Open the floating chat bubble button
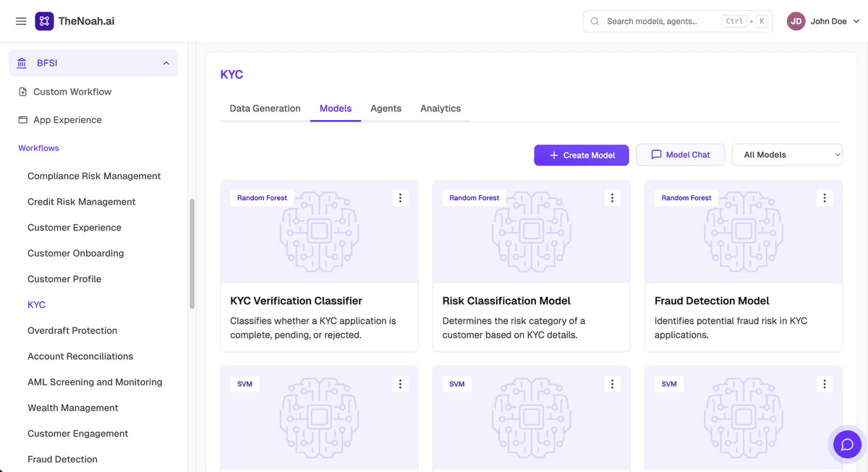This screenshot has width=868, height=472. (847, 444)
